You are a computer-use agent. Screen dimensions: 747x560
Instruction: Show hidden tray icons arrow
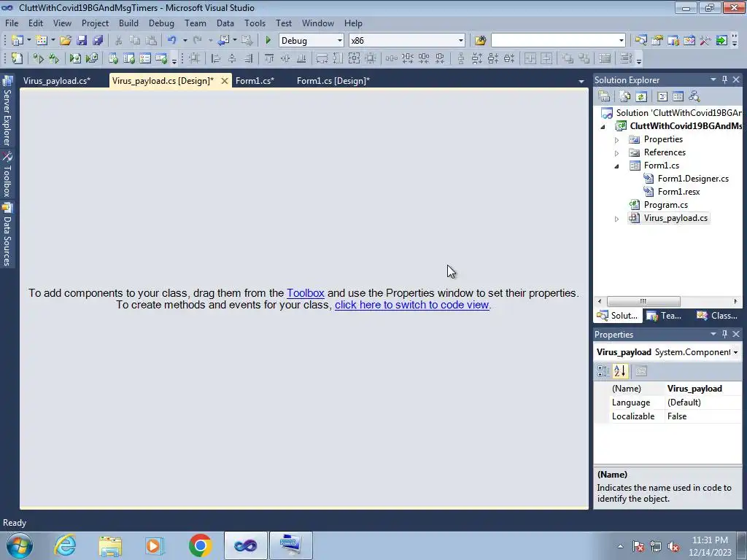click(x=620, y=546)
